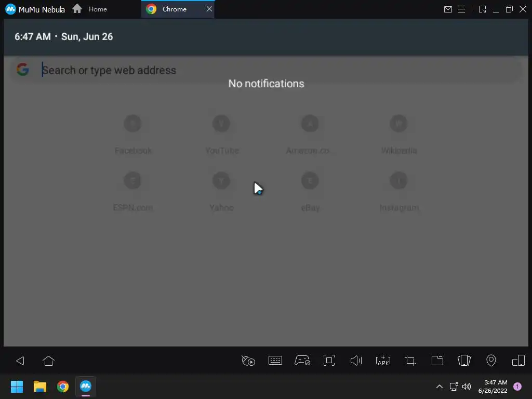Open the taskbar clock showing 3:47 AM

click(493, 387)
